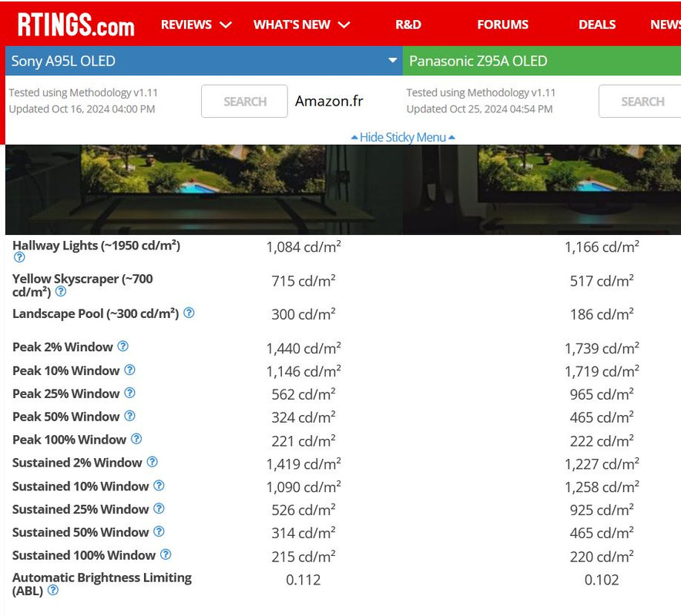Open help icon beside Peak 100% Window
Image resolution: width=681 pixels, height=616 pixels.
coord(136,439)
